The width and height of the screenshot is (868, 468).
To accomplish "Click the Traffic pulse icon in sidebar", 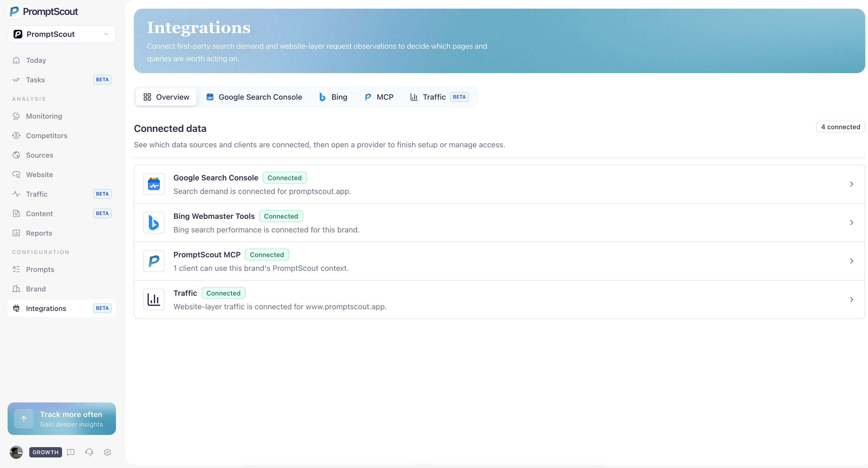I will tap(16, 194).
